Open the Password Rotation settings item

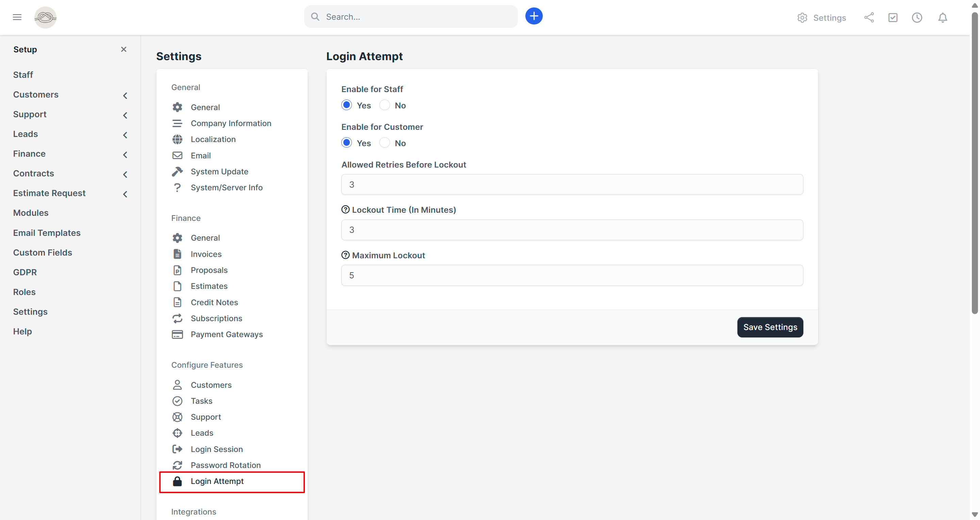click(225, 465)
